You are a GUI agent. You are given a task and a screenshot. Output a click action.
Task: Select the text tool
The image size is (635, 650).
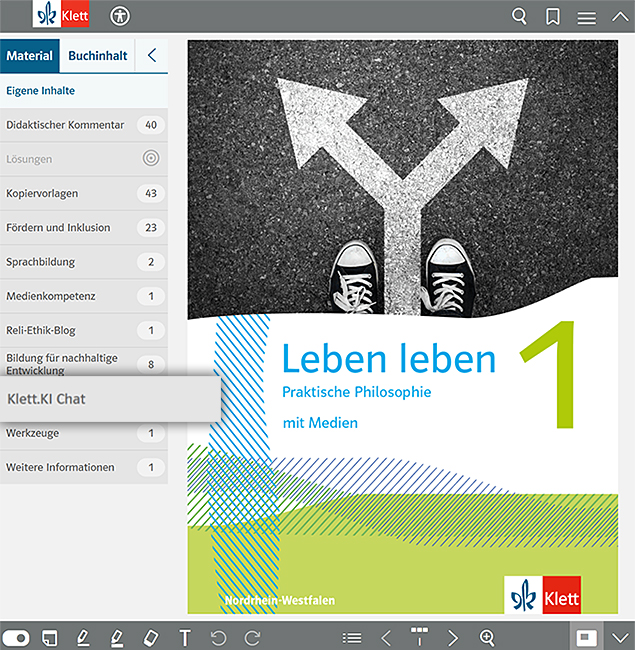tap(185, 638)
